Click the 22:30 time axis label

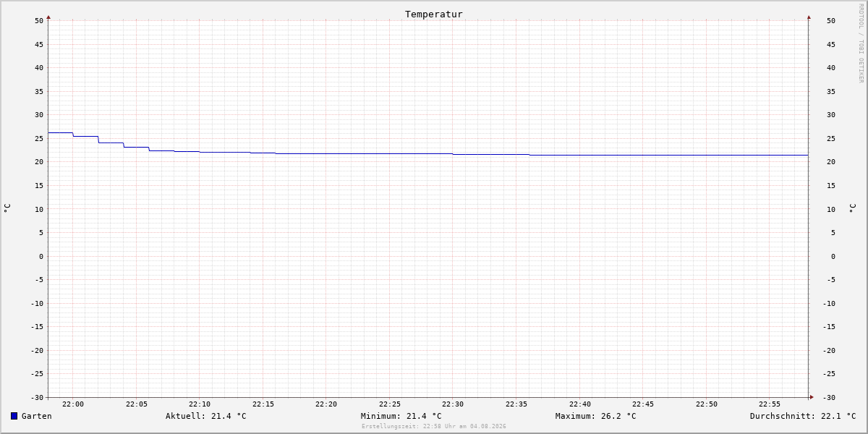(x=453, y=404)
